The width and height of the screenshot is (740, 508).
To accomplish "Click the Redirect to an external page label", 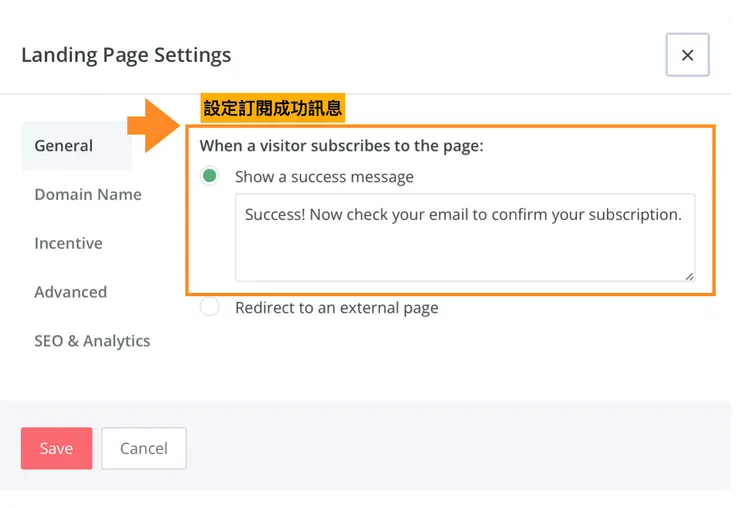I will coord(336,308).
